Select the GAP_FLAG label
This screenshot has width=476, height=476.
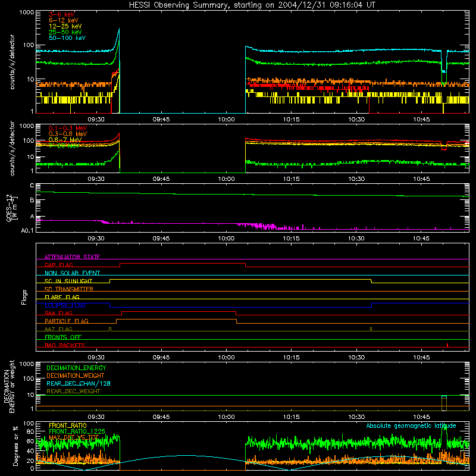click(x=58, y=265)
